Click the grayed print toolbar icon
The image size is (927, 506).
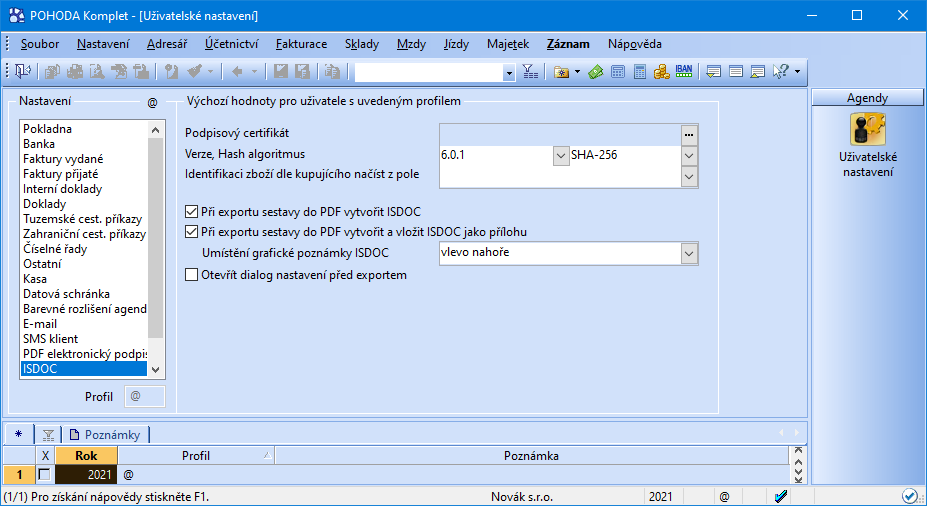pos(74,72)
